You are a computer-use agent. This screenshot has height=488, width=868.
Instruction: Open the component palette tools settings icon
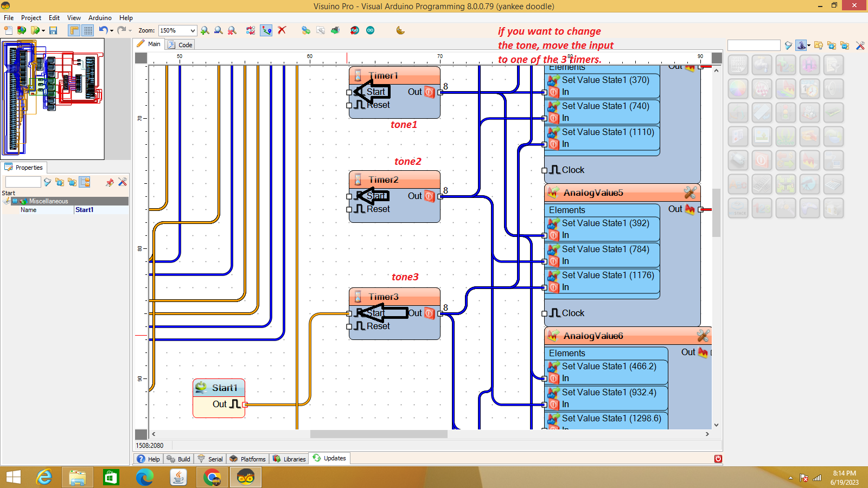pyautogui.click(x=860, y=46)
